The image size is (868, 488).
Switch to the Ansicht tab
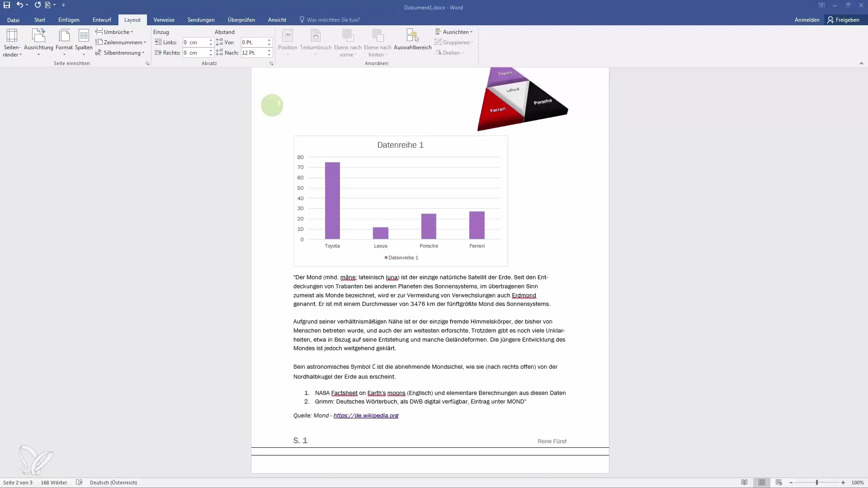coord(277,20)
